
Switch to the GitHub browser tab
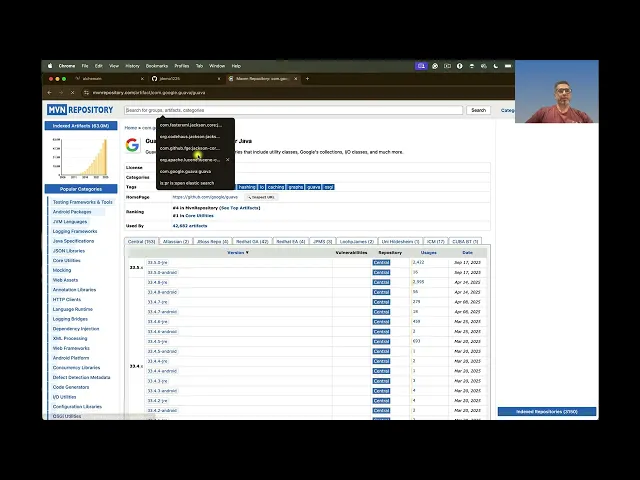186,78
